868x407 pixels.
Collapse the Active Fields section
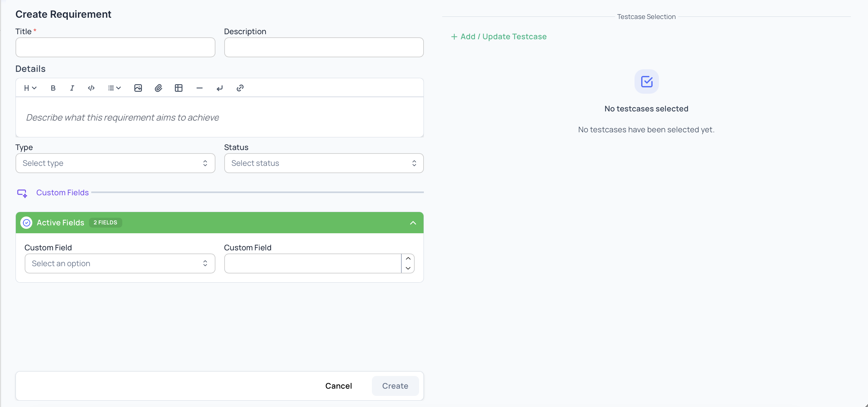(413, 222)
